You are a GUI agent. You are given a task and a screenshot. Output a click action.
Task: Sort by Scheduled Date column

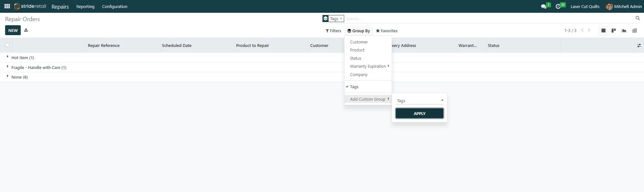(197, 46)
